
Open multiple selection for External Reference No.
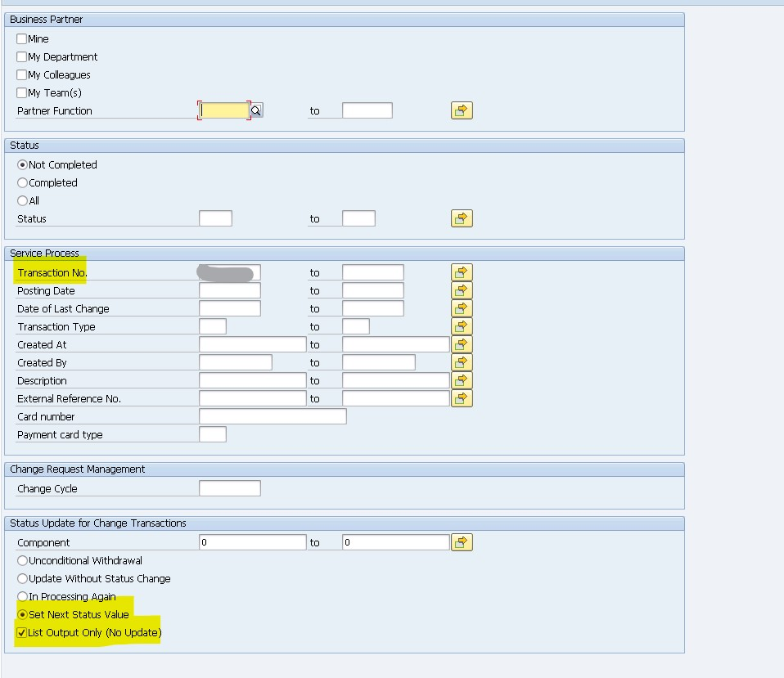click(461, 397)
